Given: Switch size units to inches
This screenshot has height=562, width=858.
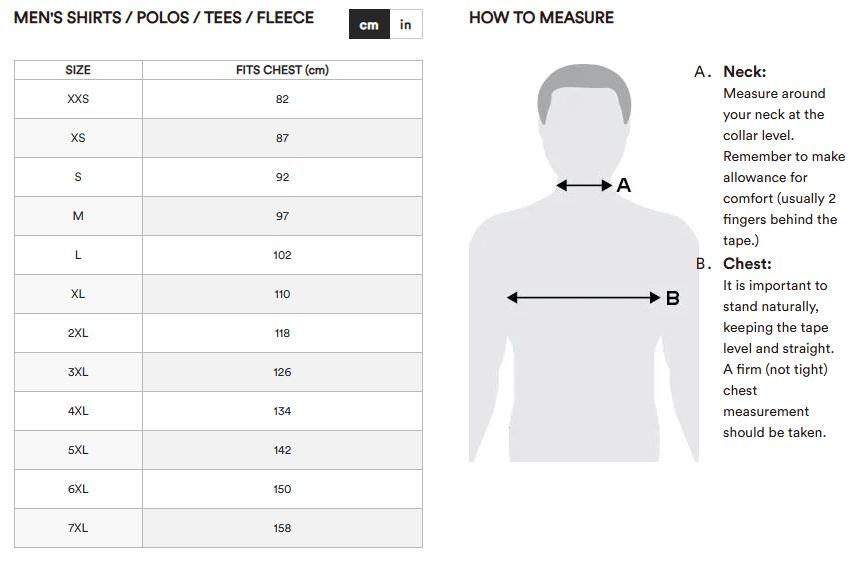Looking at the screenshot, I should pyautogui.click(x=405, y=25).
